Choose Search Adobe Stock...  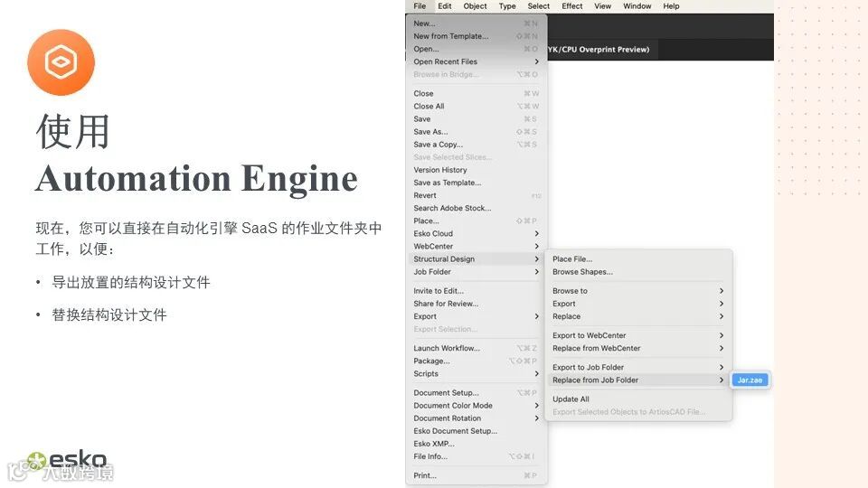(476, 208)
